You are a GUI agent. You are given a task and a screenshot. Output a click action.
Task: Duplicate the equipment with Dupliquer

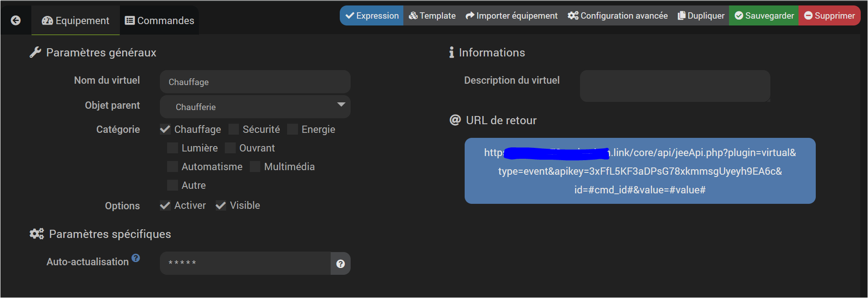pyautogui.click(x=701, y=16)
